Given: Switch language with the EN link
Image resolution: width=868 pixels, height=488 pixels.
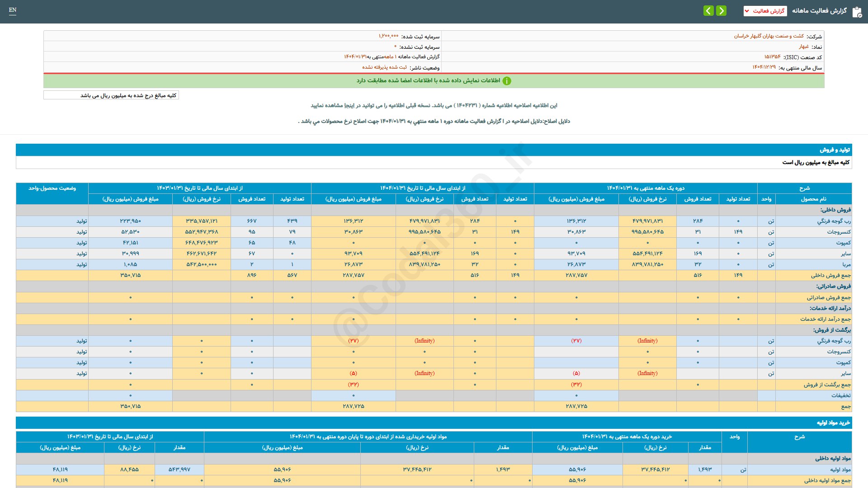Looking at the screenshot, I should (13, 10).
